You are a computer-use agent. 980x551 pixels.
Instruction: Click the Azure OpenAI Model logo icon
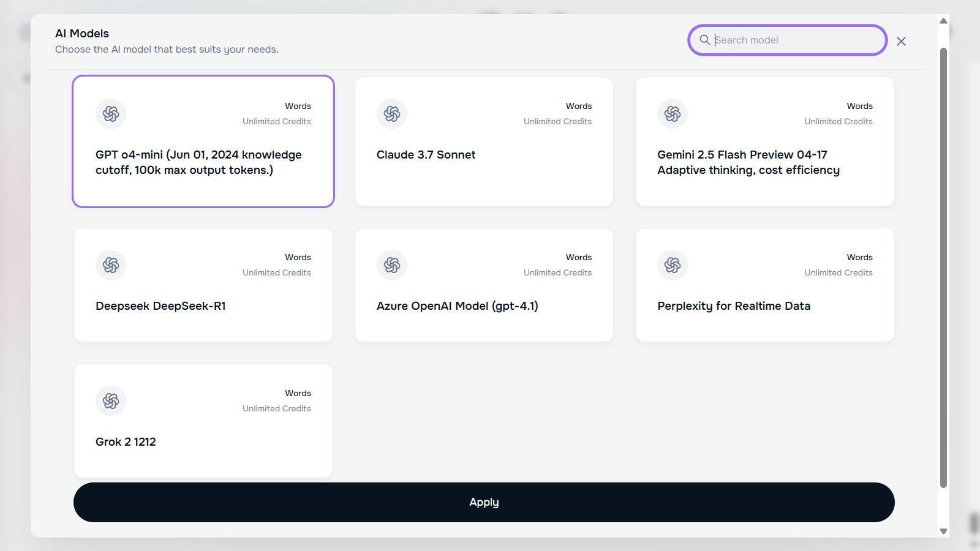pos(392,265)
